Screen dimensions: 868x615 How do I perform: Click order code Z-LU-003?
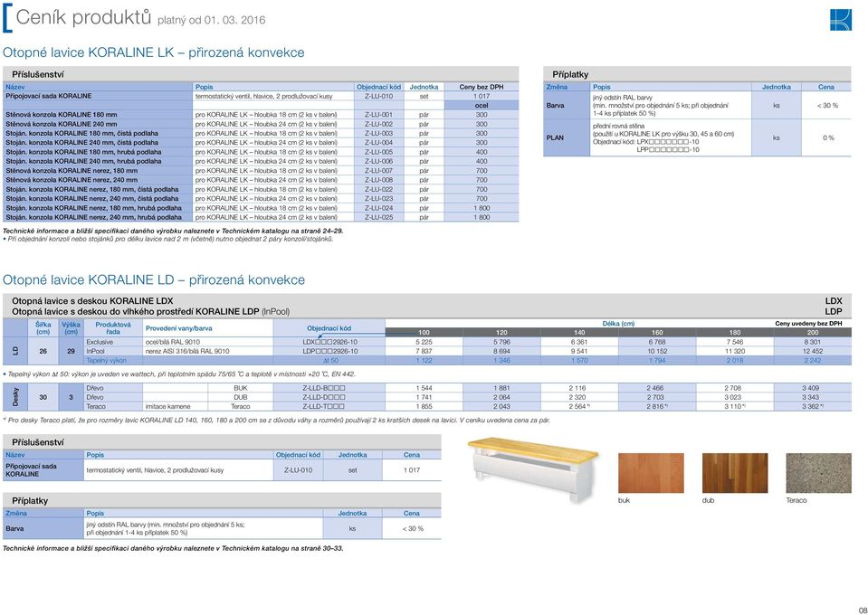(378, 133)
